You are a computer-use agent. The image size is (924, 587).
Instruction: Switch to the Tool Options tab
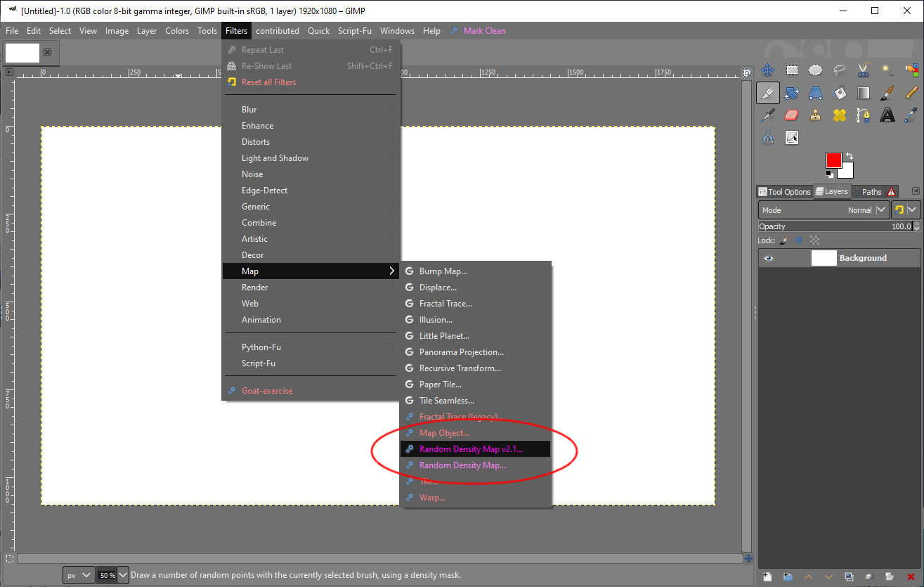point(784,192)
